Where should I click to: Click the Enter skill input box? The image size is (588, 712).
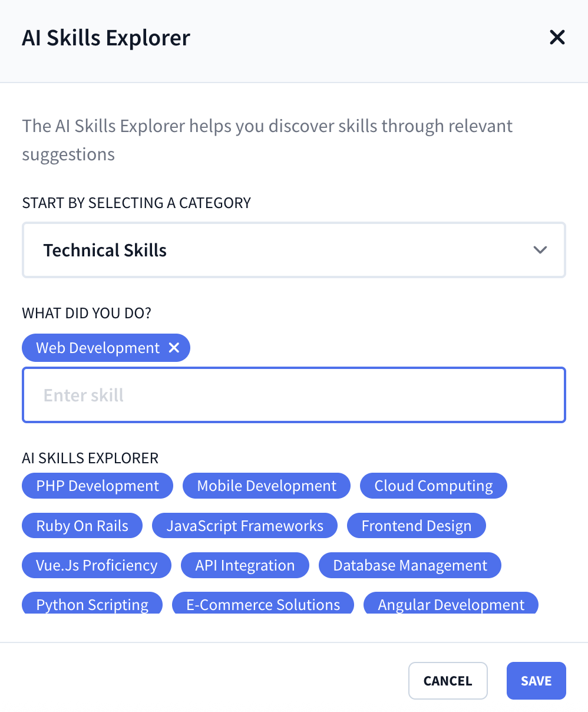click(294, 395)
